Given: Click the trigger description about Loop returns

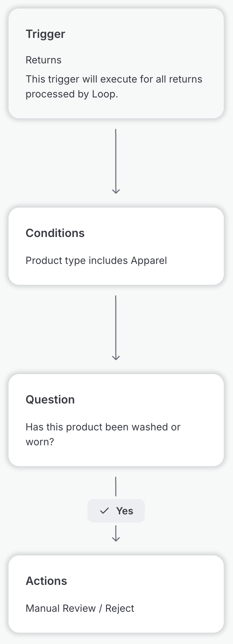Looking at the screenshot, I should (x=114, y=86).
